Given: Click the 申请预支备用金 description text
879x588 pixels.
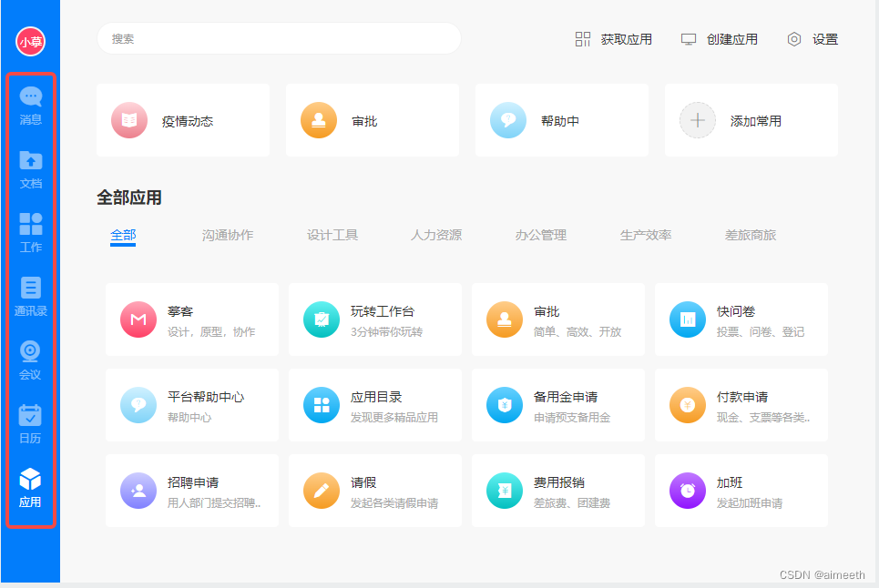Looking at the screenshot, I should coord(572,418).
